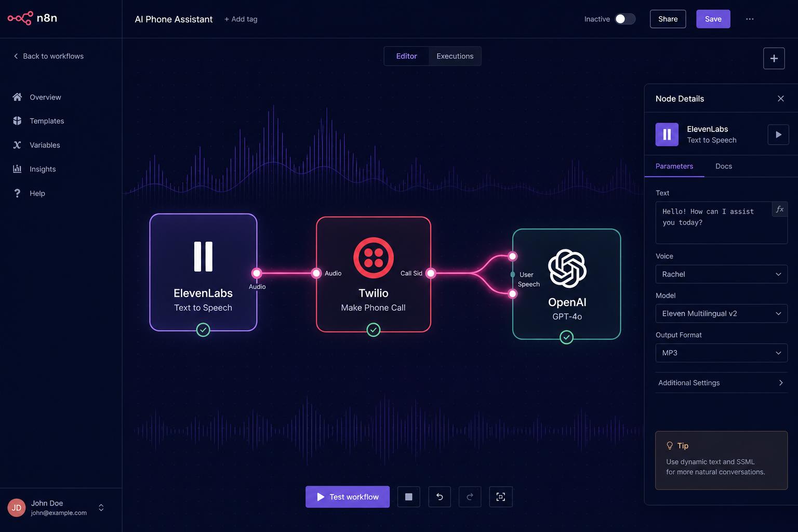The image size is (798, 532).
Task: Save the workflow
Action: [x=713, y=19]
